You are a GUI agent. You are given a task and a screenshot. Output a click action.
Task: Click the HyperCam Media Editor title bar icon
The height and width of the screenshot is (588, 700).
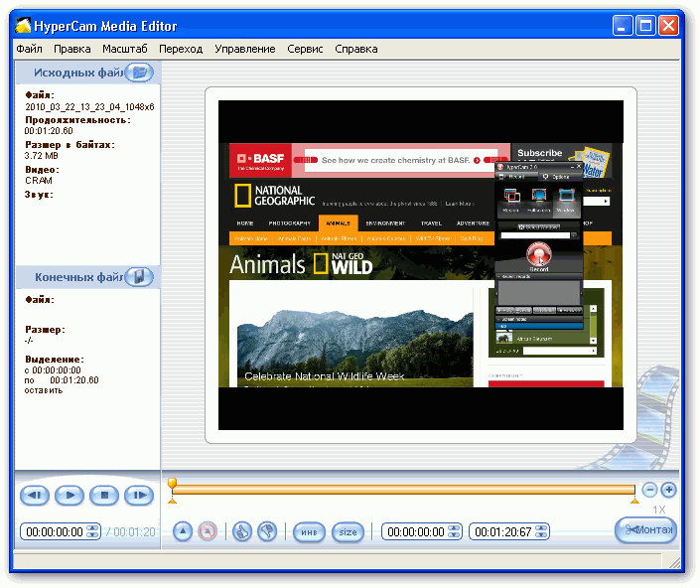pos(23,26)
